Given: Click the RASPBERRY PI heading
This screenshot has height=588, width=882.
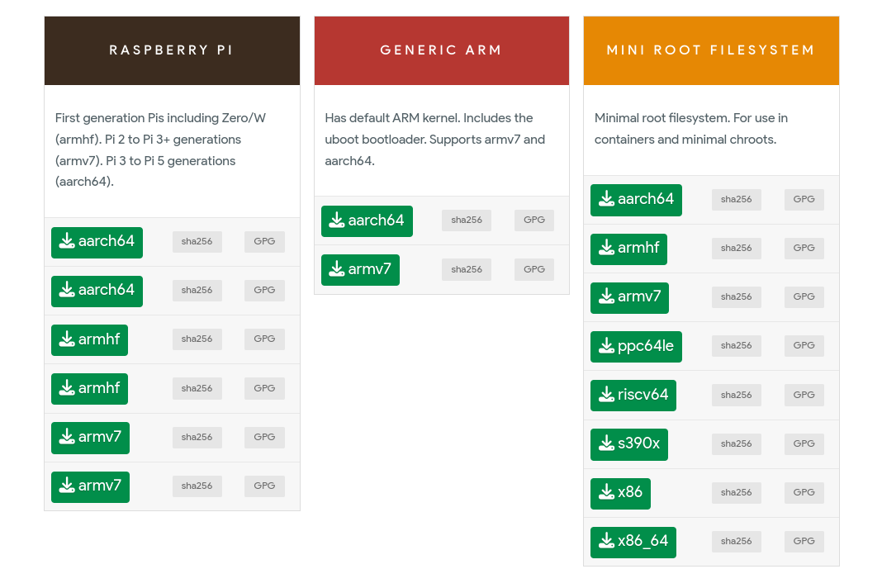Looking at the screenshot, I should (x=171, y=50).
